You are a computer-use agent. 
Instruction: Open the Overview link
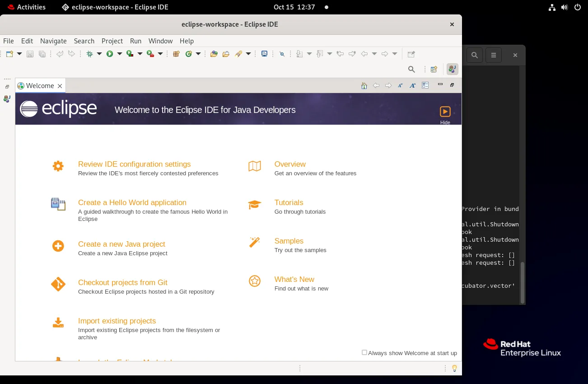click(x=290, y=164)
